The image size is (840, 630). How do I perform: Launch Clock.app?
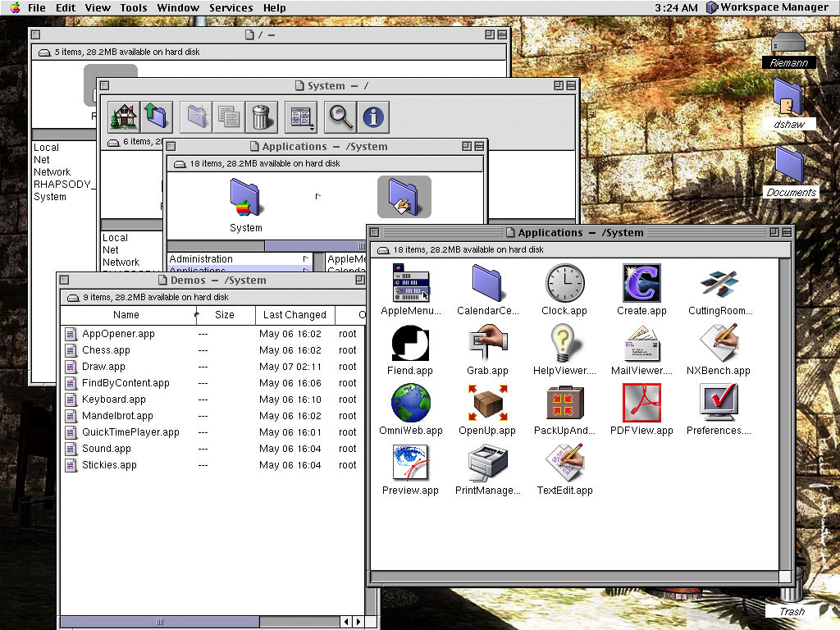click(564, 282)
